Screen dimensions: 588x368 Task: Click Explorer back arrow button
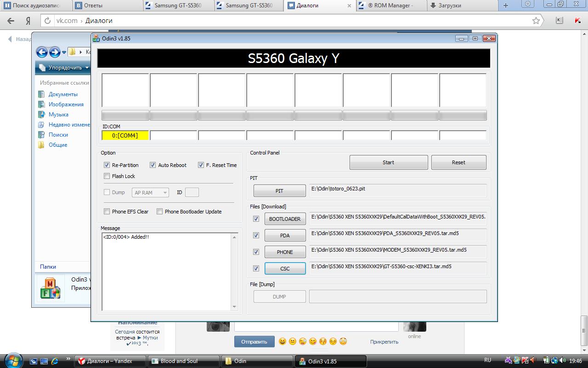pos(42,52)
